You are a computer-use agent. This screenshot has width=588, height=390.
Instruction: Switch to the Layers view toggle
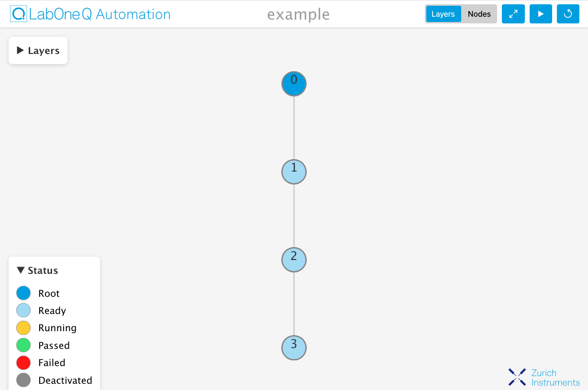point(443,14)
